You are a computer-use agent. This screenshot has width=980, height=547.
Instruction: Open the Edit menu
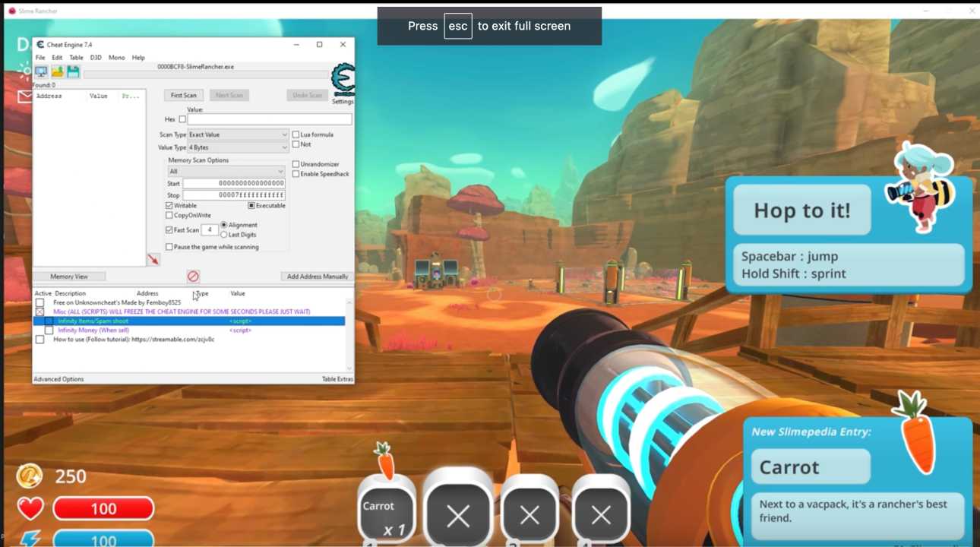coord(57,58)
